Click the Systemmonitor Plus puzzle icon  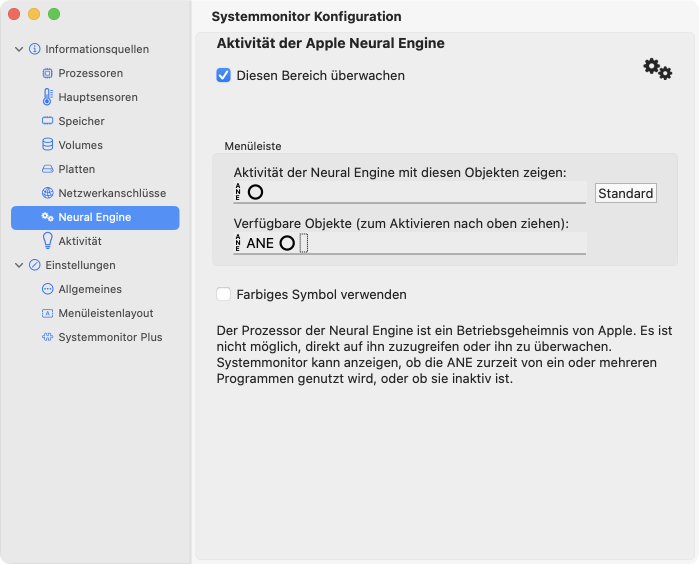click(x=47, y=337)
